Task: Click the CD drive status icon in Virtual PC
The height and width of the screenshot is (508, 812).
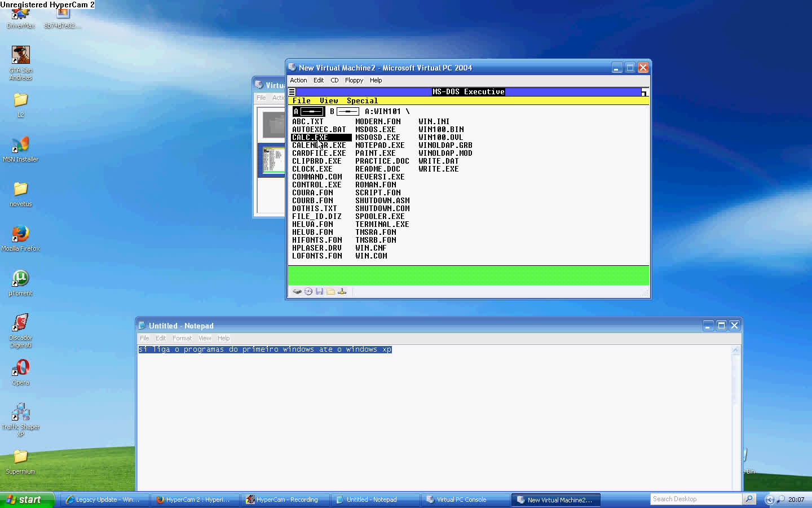Action: click(x=308, y=291)
